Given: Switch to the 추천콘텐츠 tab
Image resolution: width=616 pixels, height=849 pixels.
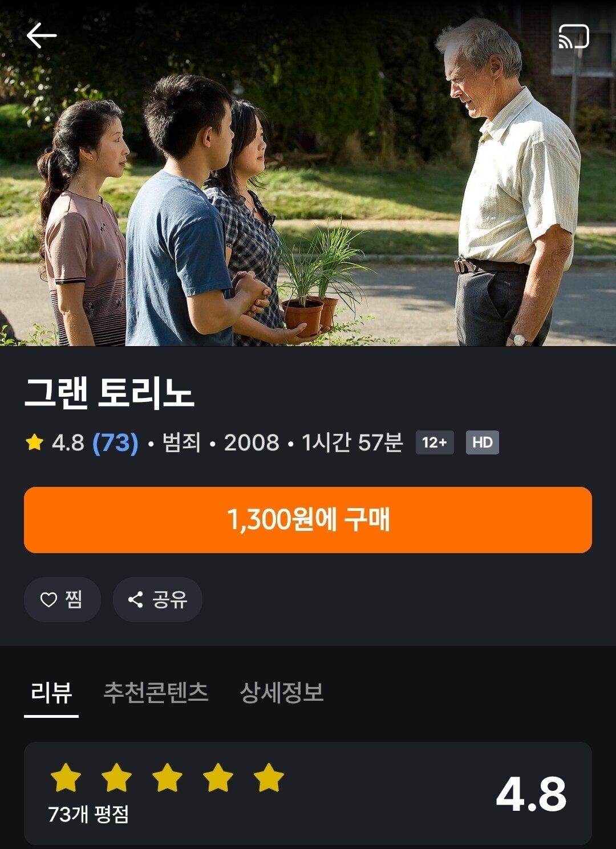Looking at the screenshot, I should (156, 693).
